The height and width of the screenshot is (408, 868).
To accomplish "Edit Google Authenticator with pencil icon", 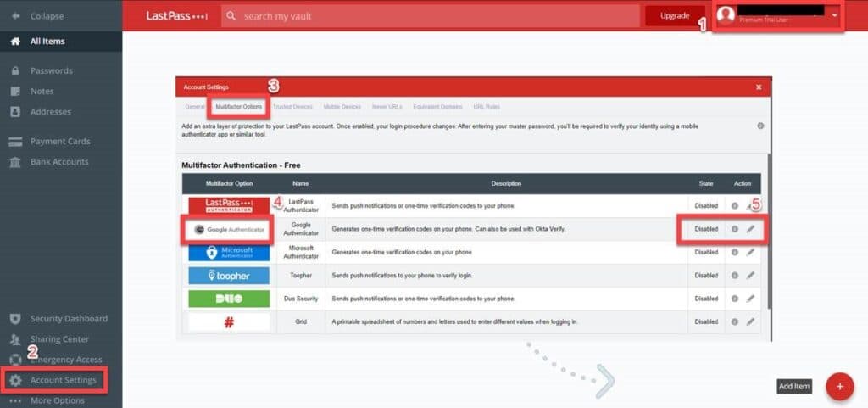I will (x=750, y=229).
